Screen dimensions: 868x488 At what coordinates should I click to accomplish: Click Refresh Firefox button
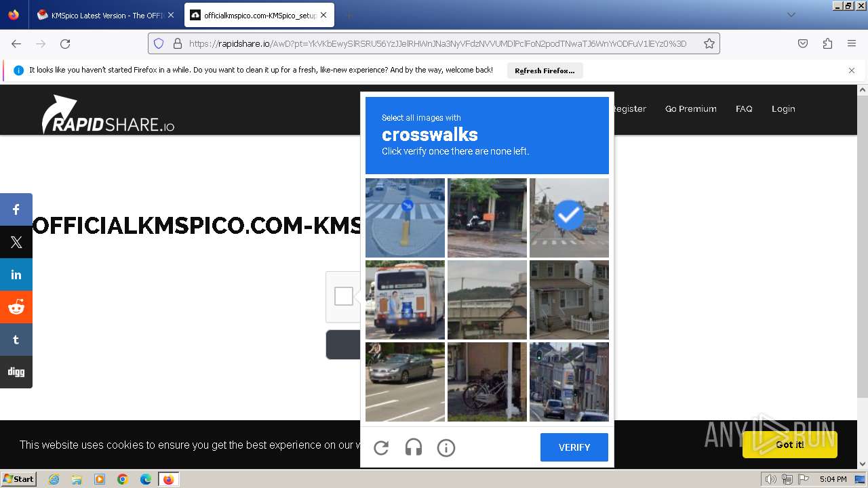coord(545,70)
